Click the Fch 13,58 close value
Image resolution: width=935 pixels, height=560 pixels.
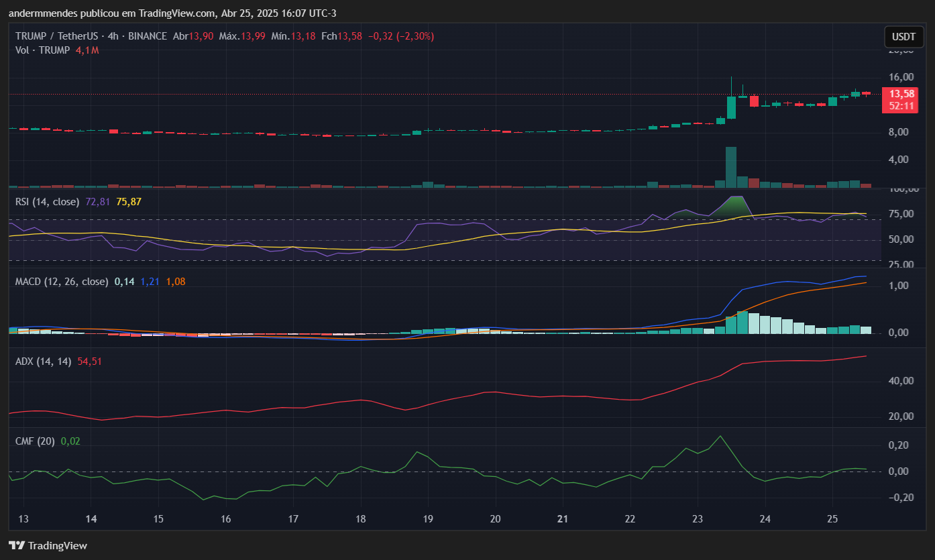(x=341, y=36)
